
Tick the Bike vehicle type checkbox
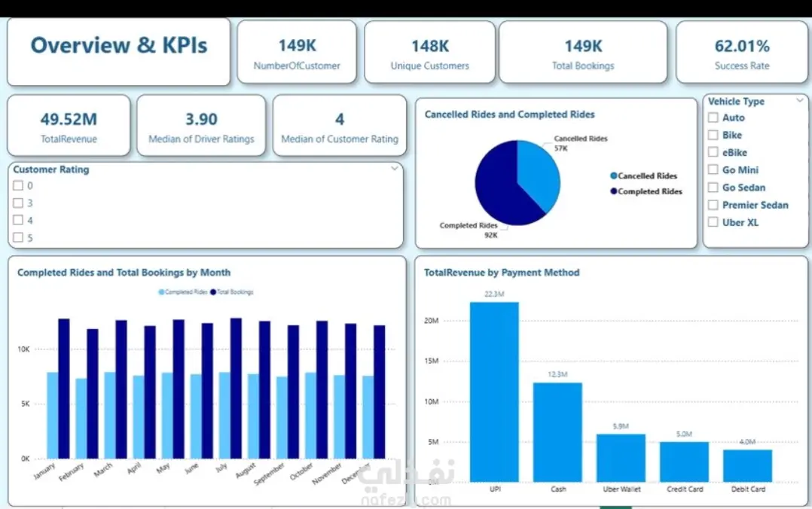[713, 135]
